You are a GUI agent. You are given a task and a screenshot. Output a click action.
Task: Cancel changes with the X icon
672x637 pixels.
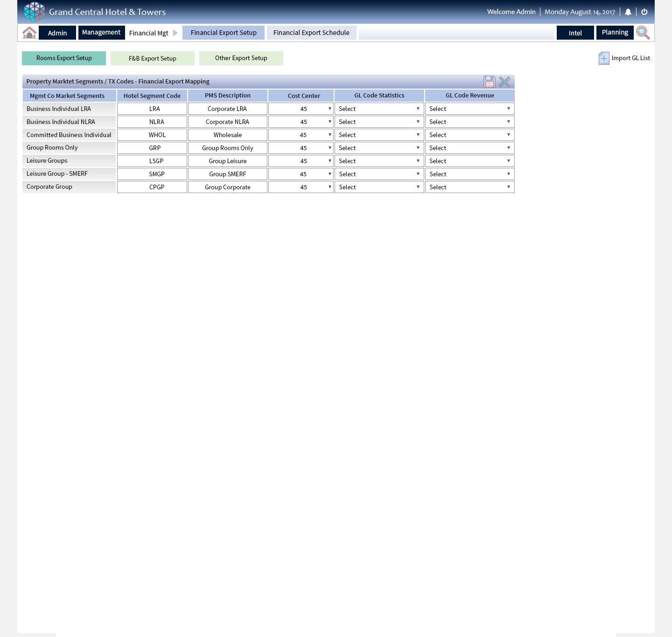tap(504, 82)
